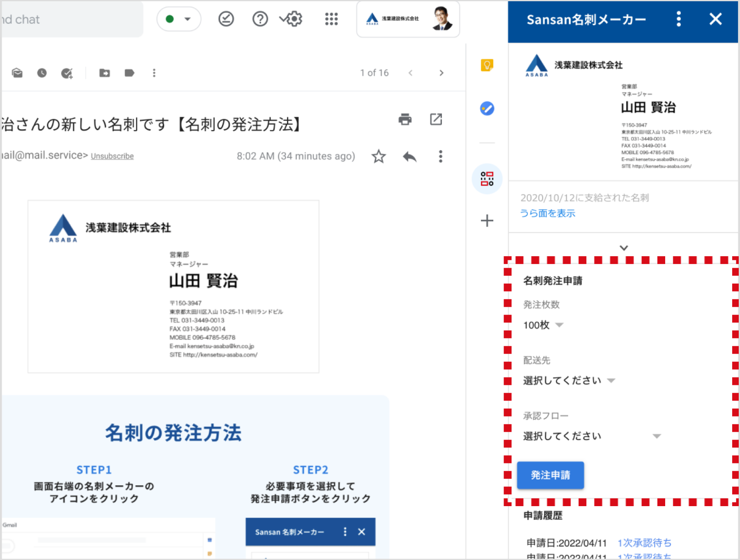Open Sansan panel three-dot menu
This screenshot has height=560, width=740.
coord(679,19)
